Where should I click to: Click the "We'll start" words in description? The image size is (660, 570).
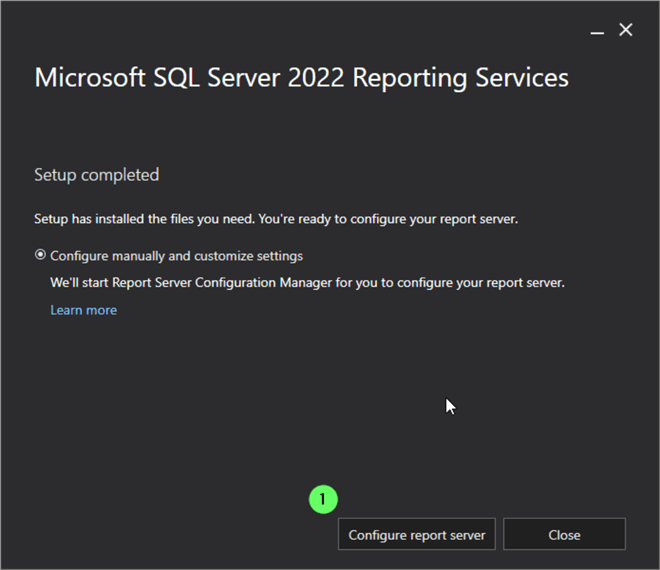tap(79, 283)
